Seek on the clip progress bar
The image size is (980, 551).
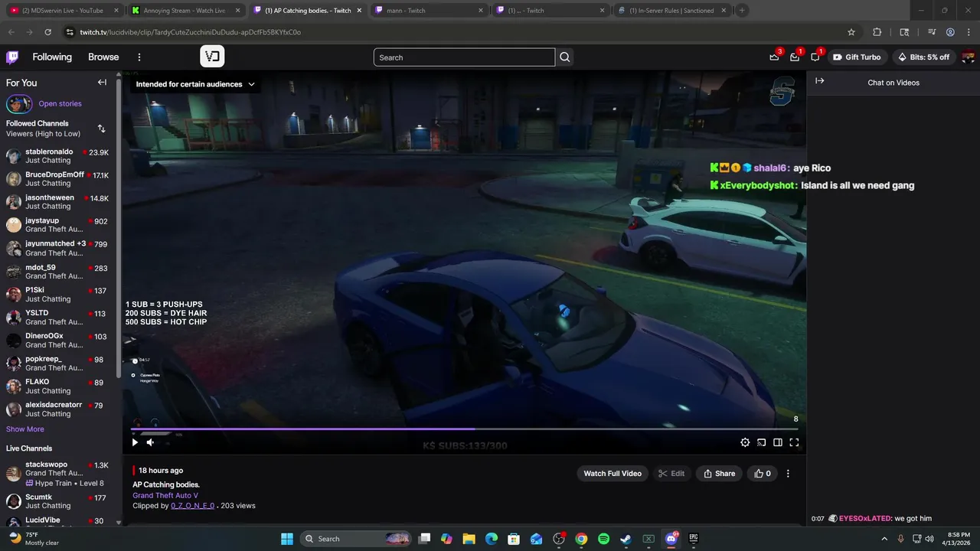pyautogui.click(x=464, y=429)
